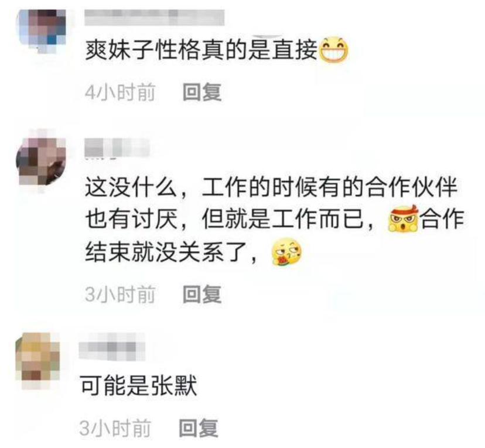Click the 3小时前 timestamp under 可能是张默
485x448 pixels.
pyautogui.click(x=115, y=429)
